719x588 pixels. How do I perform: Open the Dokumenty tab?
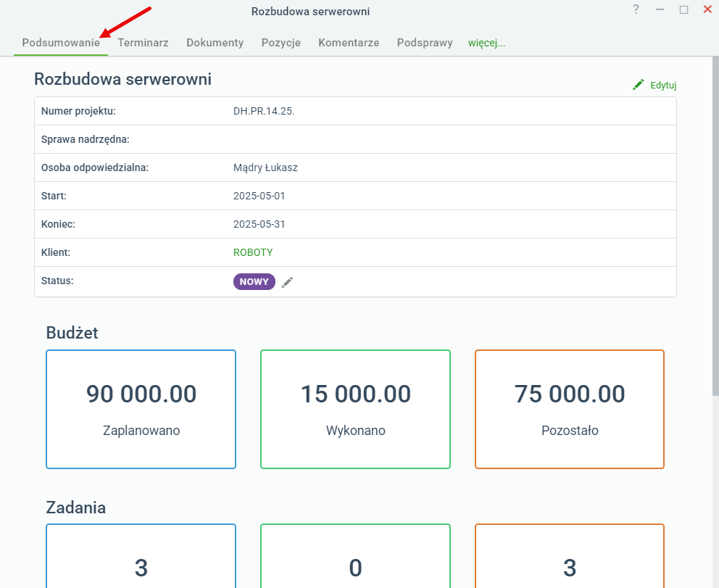(215, 43)
